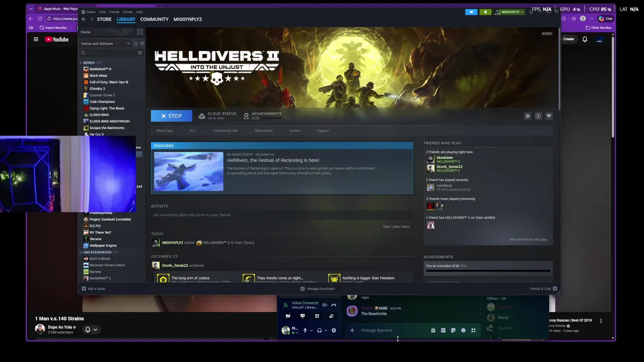Toggle Discord soundboard button
Image resolution: width=644 pixels, height=362 pixels.
(332, 316)
